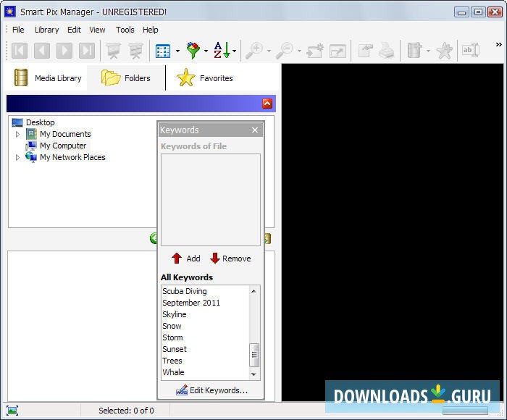
Task: Click inside the Keywords of File box
Action: click(x=211, y=200)
